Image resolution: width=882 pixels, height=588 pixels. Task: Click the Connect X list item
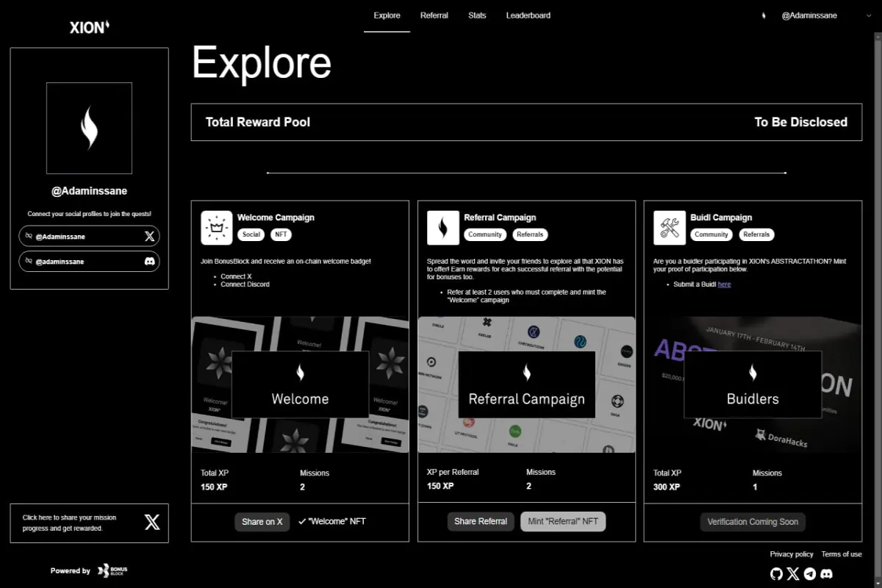236,276
